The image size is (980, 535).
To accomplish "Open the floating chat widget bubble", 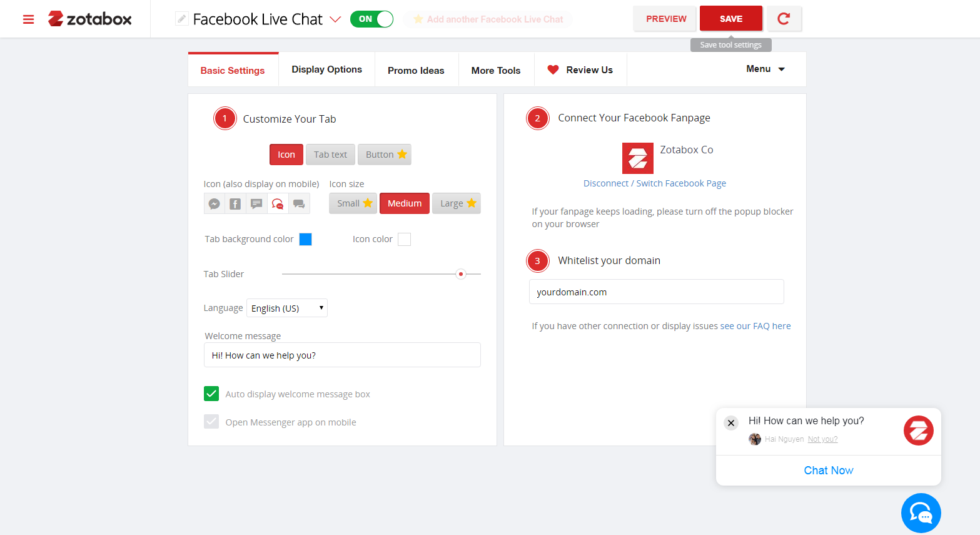I will point(921,512).
